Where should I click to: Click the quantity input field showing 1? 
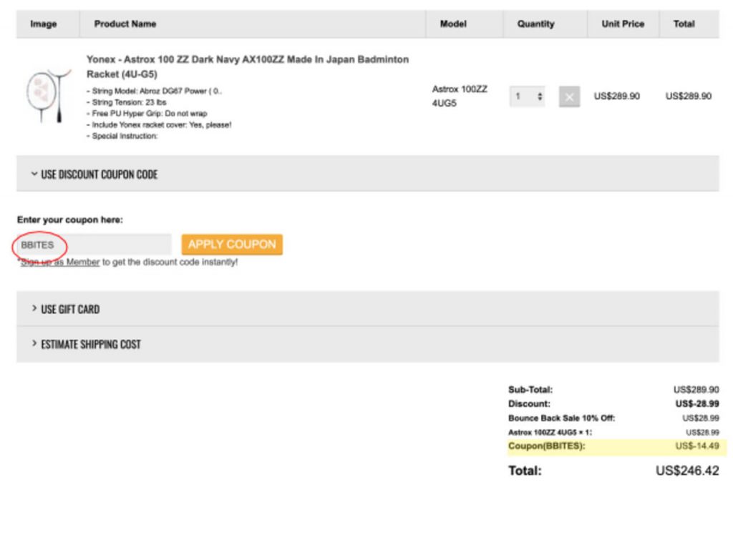tap(527, 97)
